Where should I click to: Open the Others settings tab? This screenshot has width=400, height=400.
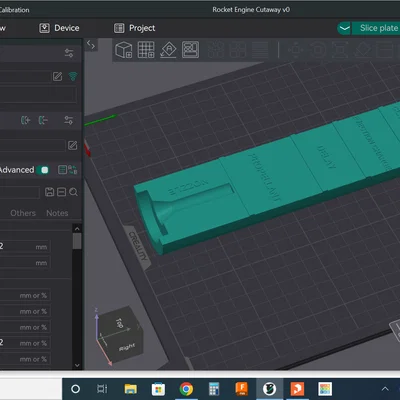coord(23,213)
